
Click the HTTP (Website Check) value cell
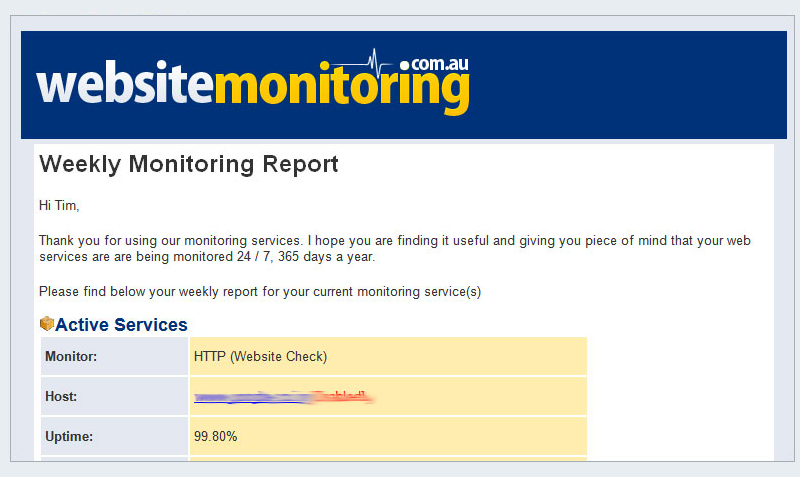tap(388, 356)
